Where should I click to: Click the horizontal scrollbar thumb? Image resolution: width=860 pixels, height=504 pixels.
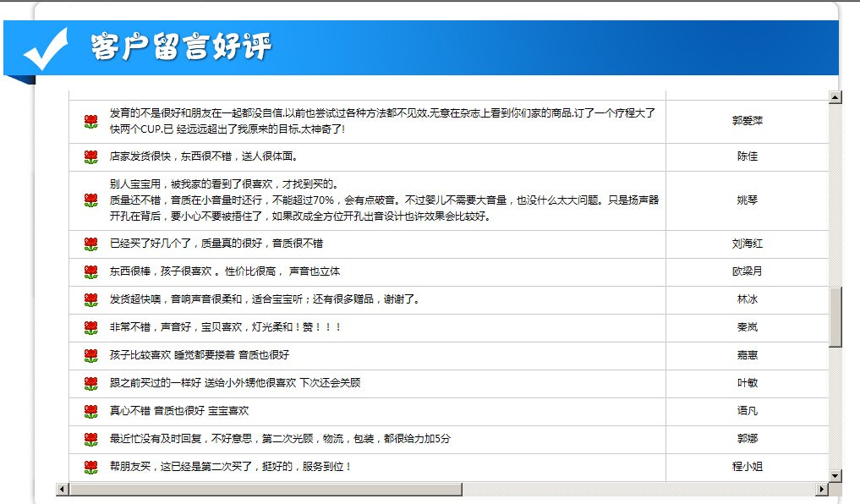pyautogui.click(x=266, y=490)
